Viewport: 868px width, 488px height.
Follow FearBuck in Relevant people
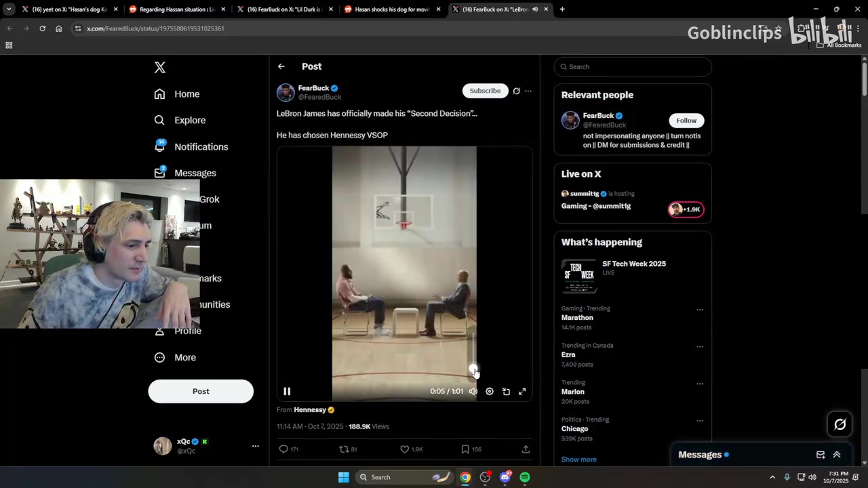tap(686, 121)
